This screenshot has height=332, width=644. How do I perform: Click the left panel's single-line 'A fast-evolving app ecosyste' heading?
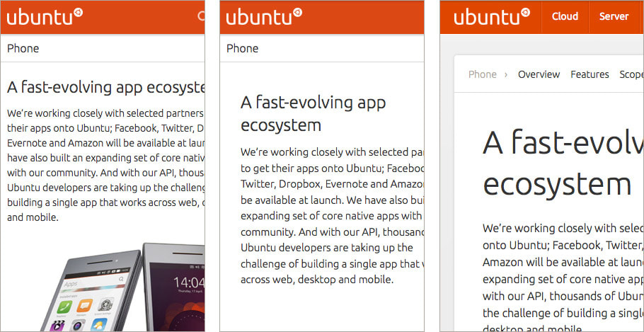tap(105, 88)
